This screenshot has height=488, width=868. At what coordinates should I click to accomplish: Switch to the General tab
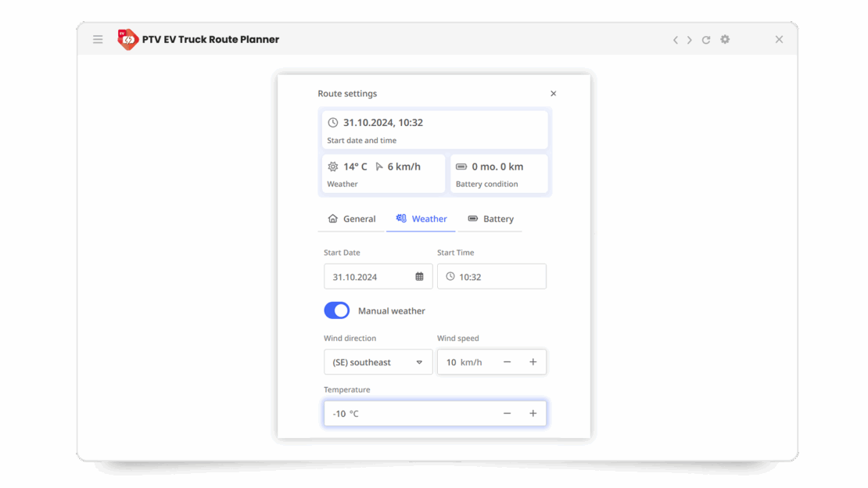[351, 219]
